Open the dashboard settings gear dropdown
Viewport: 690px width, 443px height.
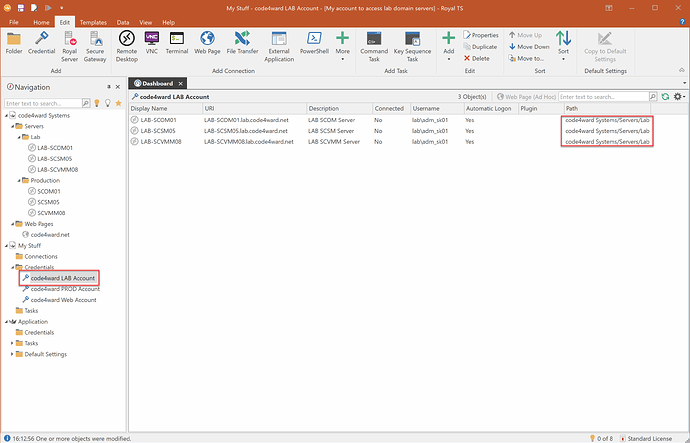pyautogui.click(x=679, y=96)
